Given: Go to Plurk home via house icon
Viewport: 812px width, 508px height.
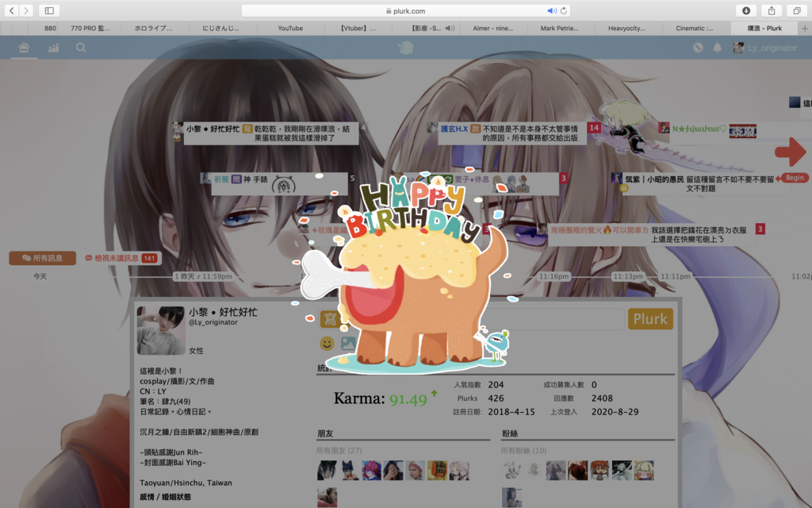Looking at the screenshot, I should point(24,48).
